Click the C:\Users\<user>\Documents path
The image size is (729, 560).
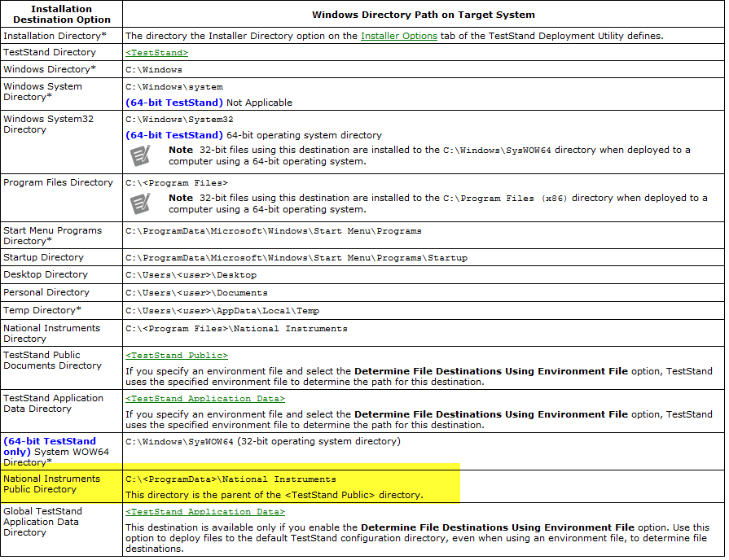(196, 293)
